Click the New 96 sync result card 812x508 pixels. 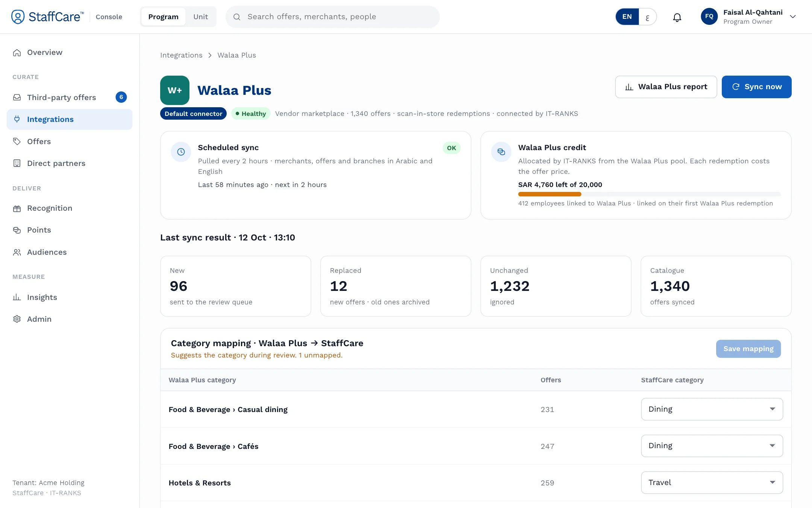236,286
